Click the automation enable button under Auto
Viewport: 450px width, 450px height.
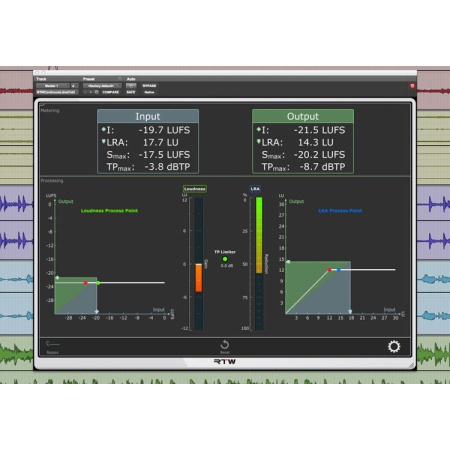pyautogui.click(x=131, y=86)
